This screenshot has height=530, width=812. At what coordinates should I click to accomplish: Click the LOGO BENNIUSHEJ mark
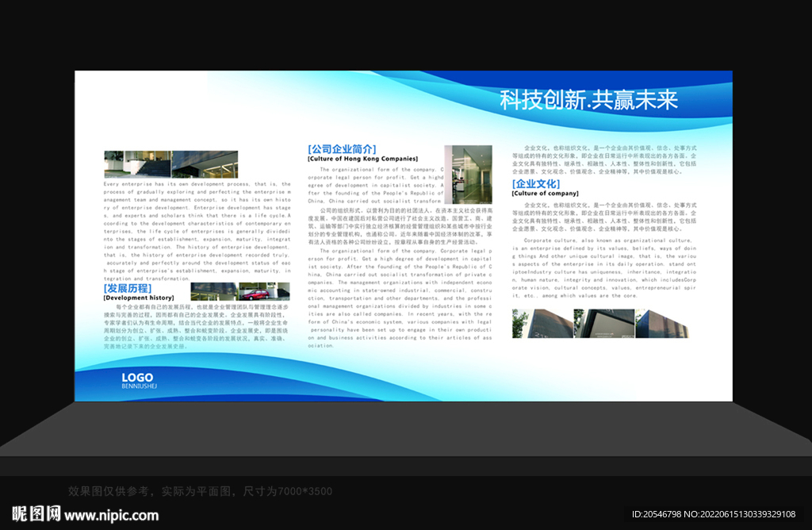[x=139, y=380]
